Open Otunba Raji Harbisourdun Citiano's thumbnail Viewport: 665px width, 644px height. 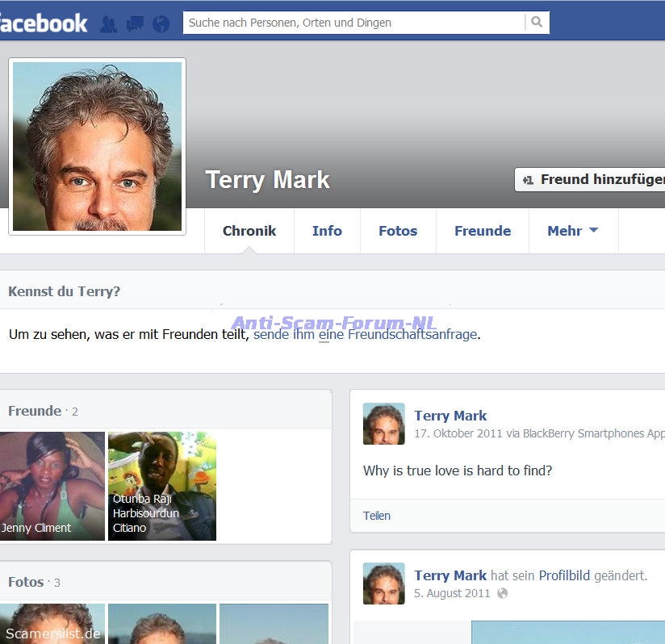(162, 486)
